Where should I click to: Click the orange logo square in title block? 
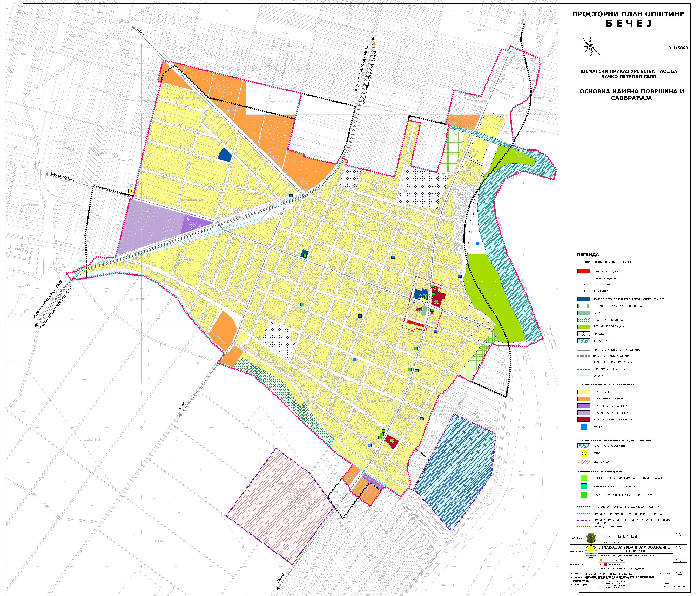tap(601, 560)
